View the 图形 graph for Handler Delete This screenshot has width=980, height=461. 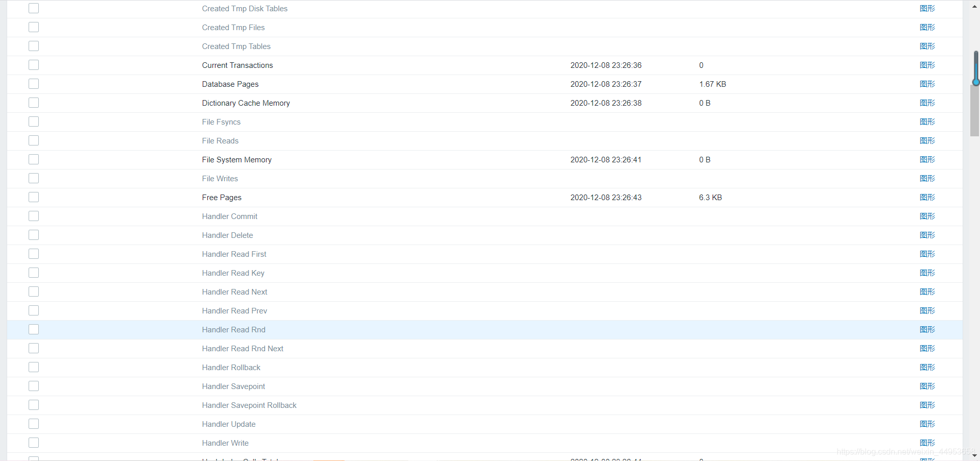[927, 235]
